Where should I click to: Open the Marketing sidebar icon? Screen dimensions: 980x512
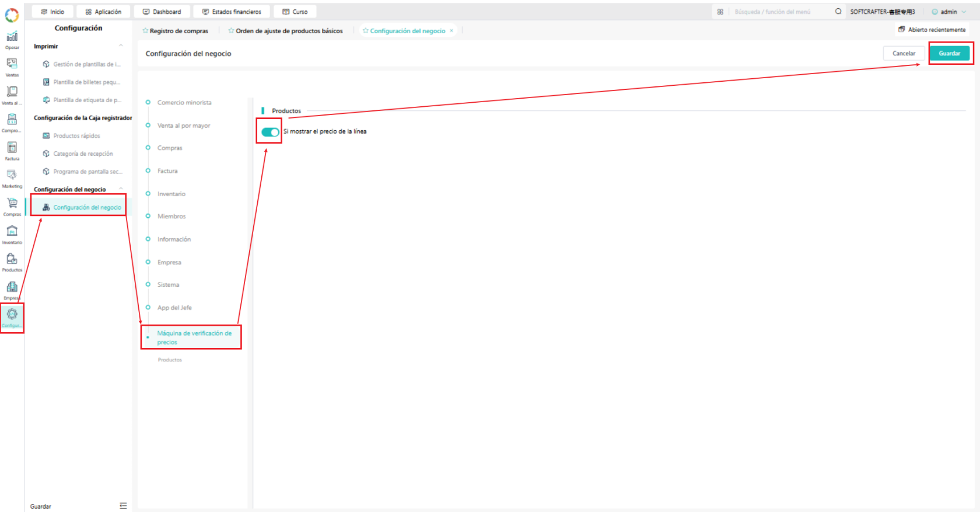pyautogui.click(x=12, y=179)
